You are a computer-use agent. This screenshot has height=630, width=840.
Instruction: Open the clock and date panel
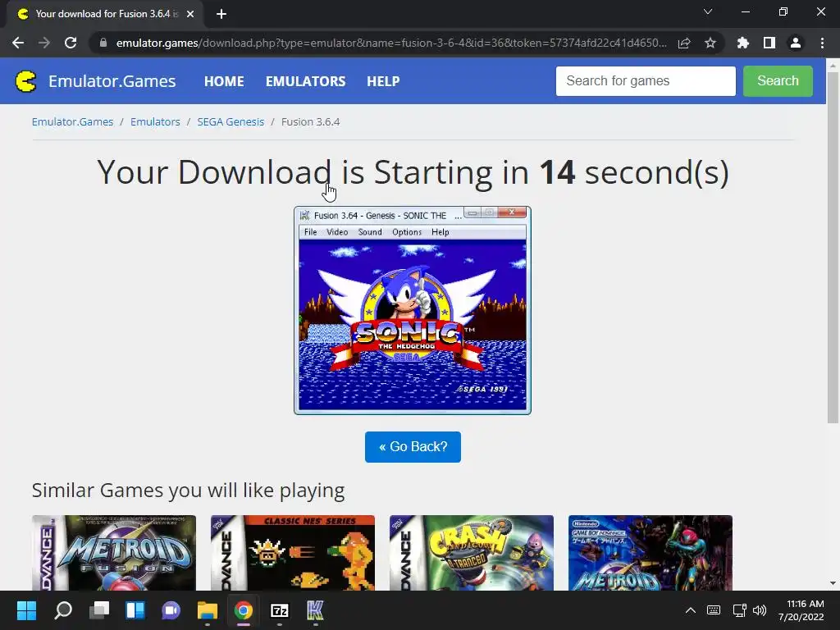point(801,610)
